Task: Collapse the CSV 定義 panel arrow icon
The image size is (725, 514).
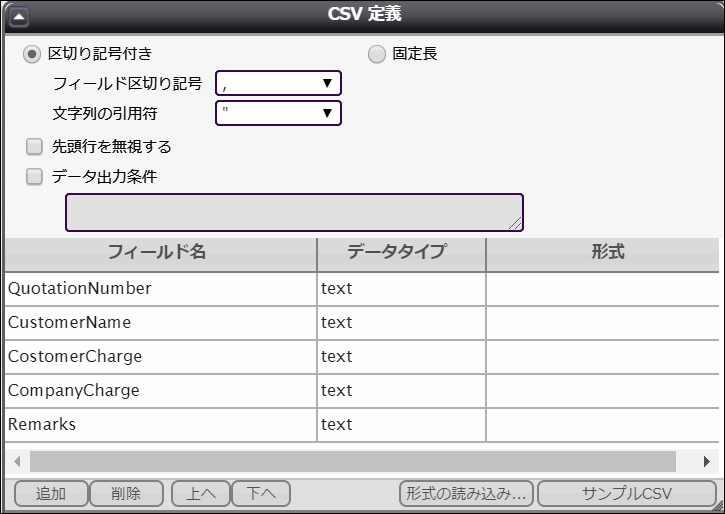Action: coord(19,15)
